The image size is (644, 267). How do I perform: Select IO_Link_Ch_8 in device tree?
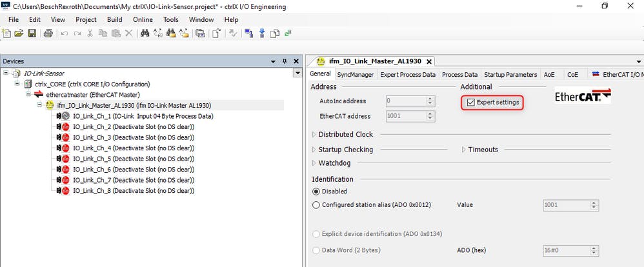(134, 191)
